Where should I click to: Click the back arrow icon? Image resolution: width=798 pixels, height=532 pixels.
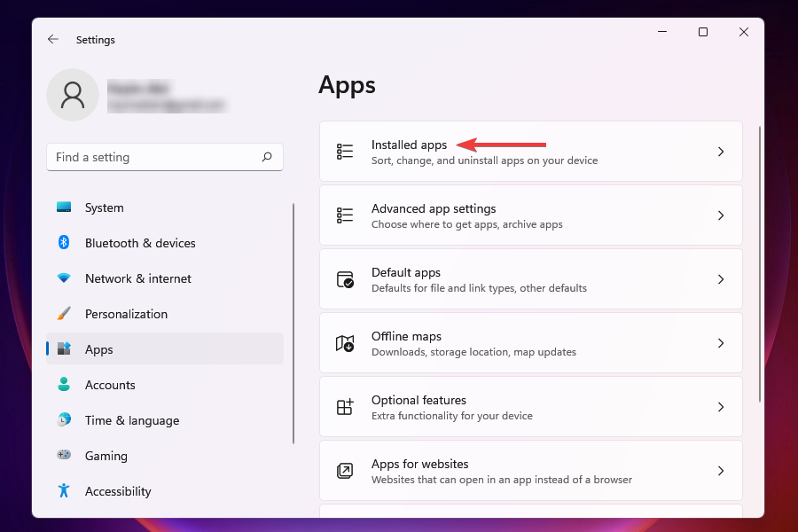point(53,39)
